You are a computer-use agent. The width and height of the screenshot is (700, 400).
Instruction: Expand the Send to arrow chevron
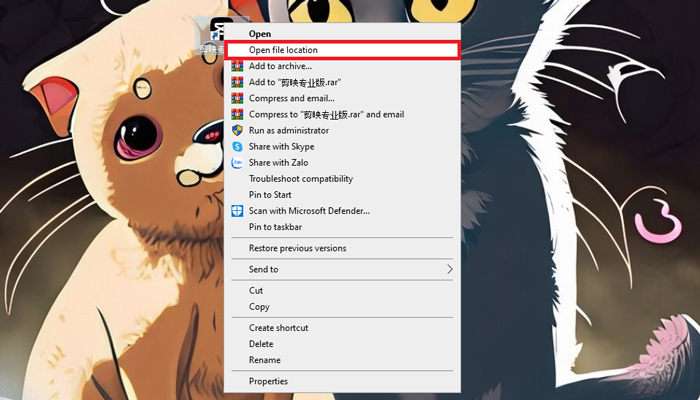[450, 269]
